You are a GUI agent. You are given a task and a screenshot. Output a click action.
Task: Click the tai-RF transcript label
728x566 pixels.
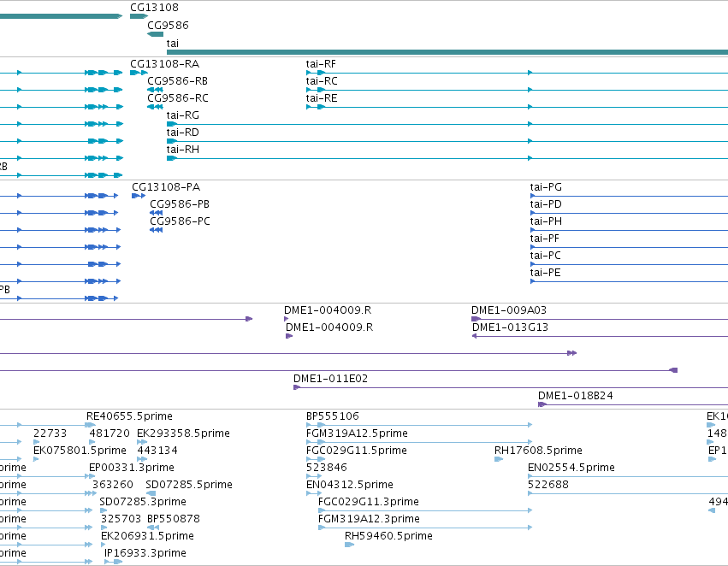pos(321,63)
